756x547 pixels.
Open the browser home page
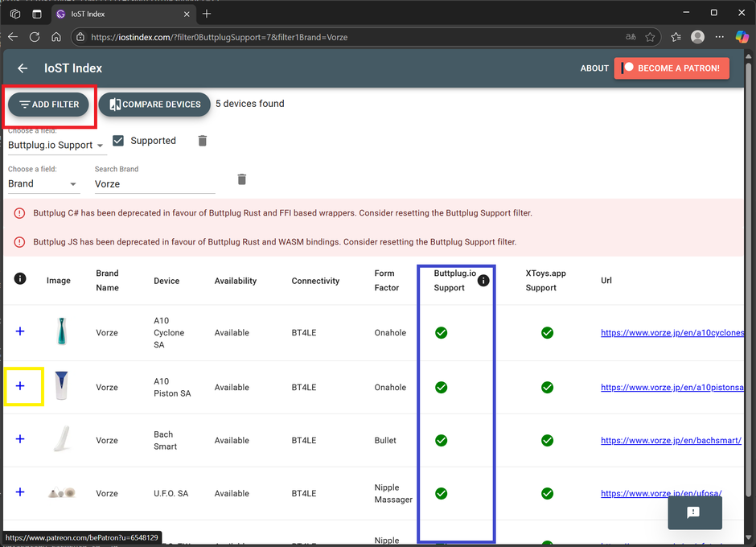pos(56,37)
